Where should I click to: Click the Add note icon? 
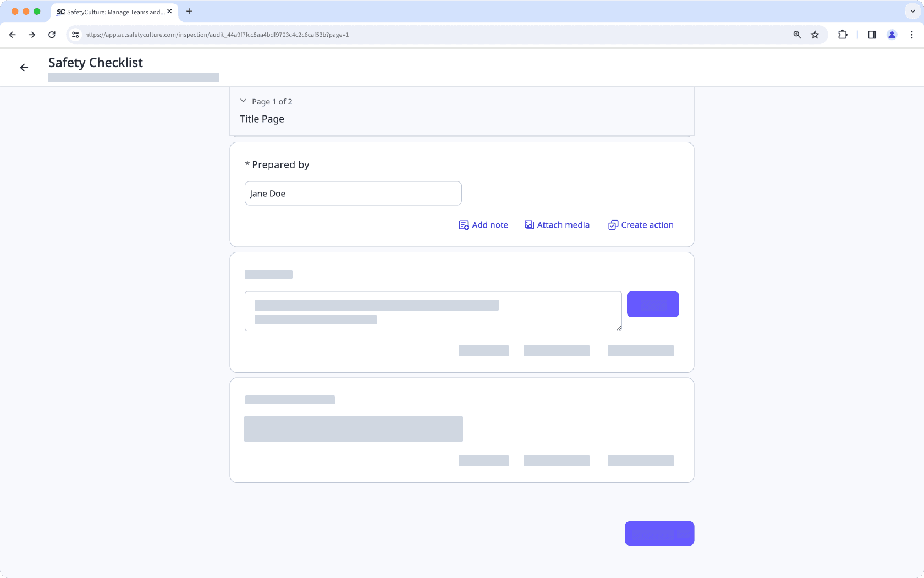[x=464, y=225]
